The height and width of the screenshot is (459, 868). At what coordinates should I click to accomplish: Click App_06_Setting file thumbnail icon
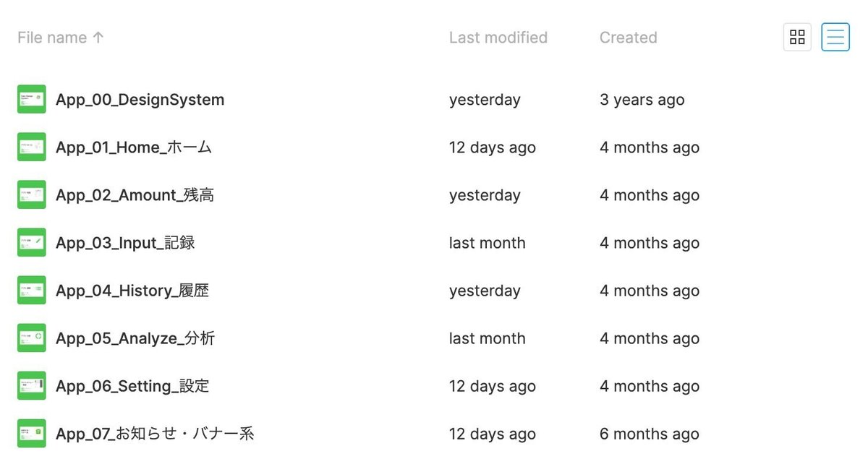click(32, 386)
